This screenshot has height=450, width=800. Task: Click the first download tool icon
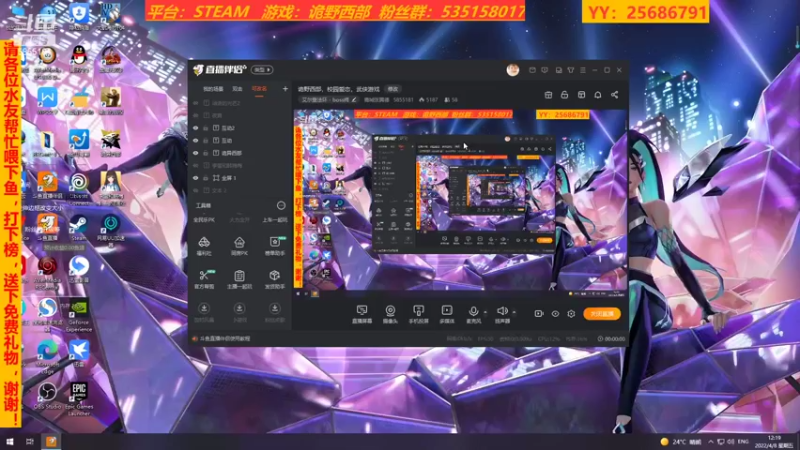tap(204, 308)
